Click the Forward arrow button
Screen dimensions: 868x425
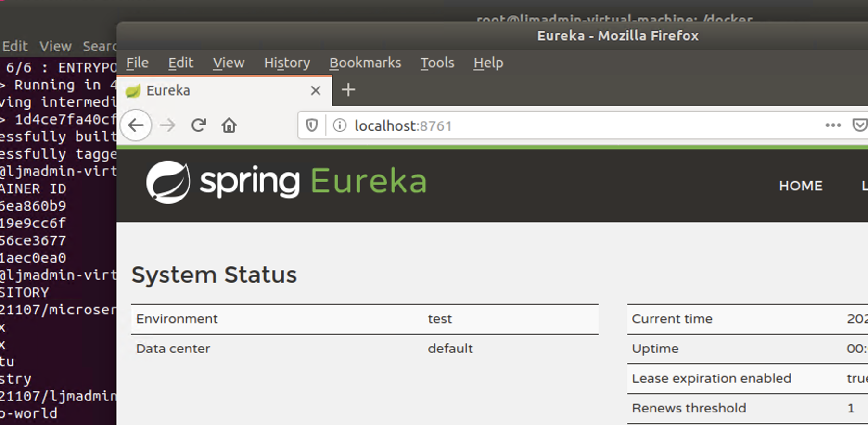(167, 125)
